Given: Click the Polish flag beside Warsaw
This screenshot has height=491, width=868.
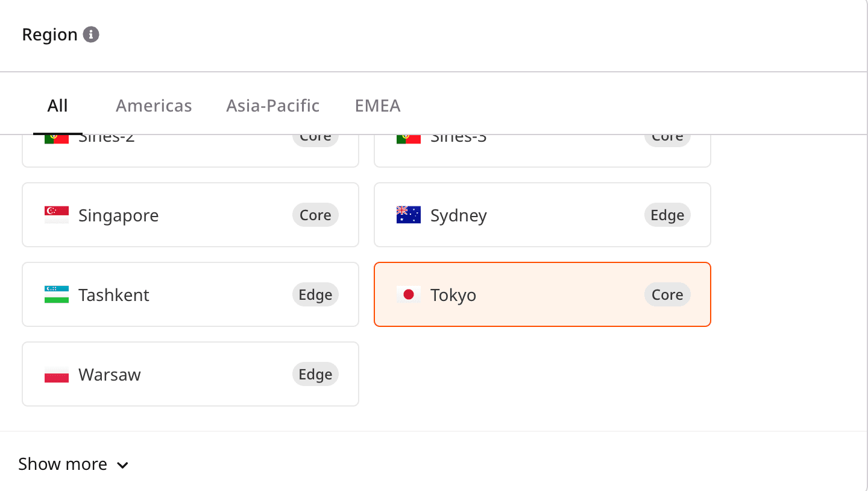Looking at the screenshot, I should coord(57,375).
